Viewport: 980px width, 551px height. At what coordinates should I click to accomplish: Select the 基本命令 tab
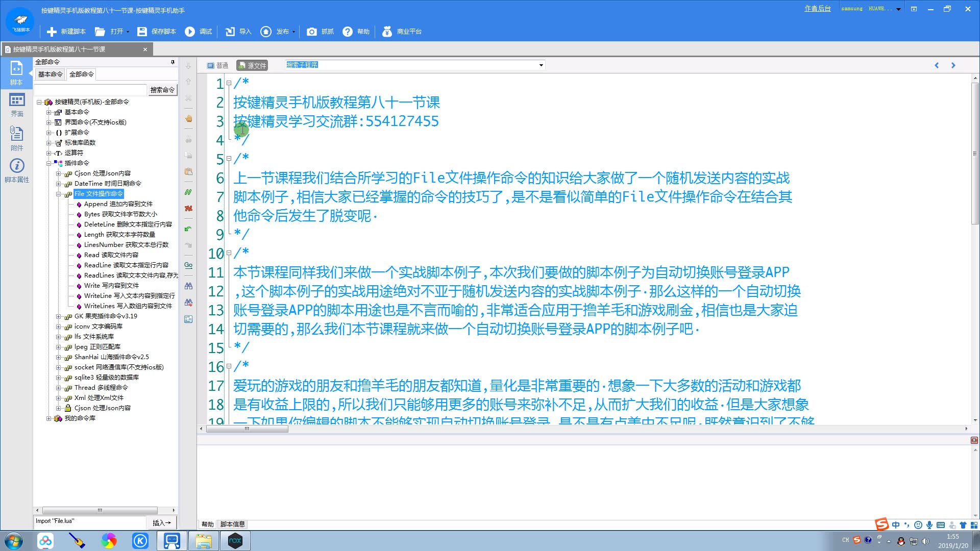click(50, 74)
